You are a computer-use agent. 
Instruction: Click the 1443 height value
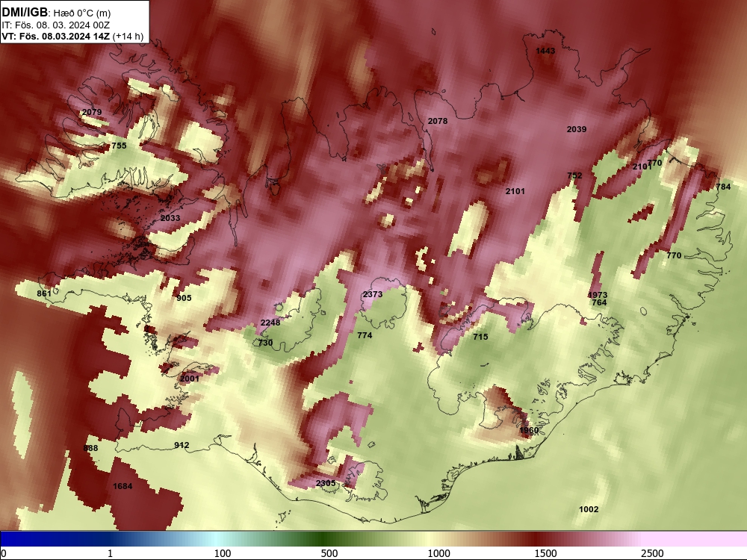click(x=545, y=51)
